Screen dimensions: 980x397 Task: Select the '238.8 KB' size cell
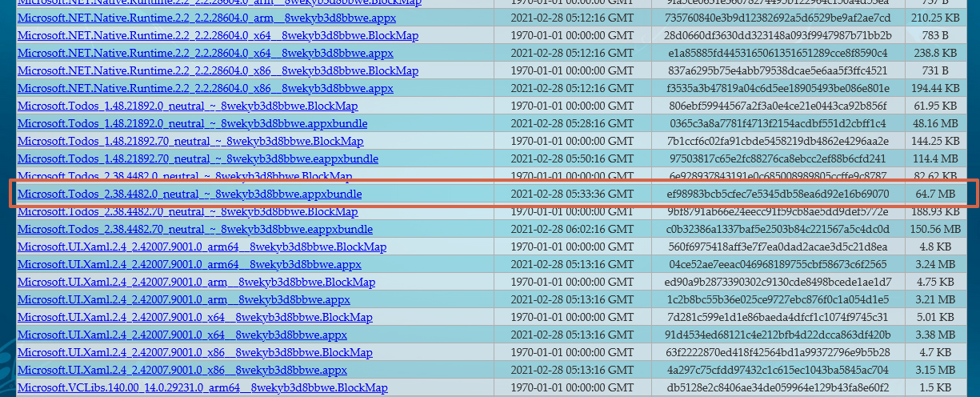(934, 53)
